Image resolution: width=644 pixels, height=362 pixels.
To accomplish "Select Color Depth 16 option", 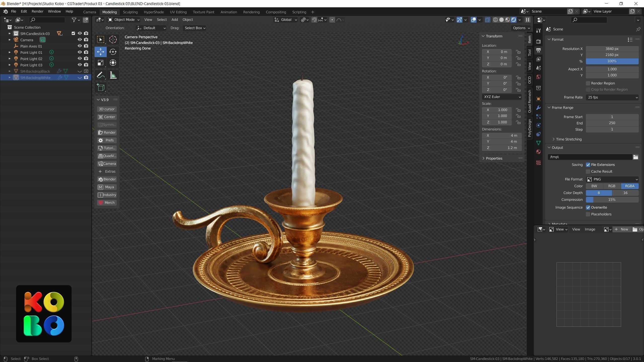I will [x=625, y=193].
